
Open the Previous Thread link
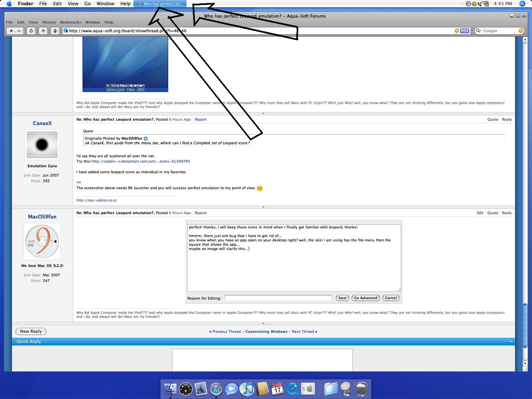(226, 332)
